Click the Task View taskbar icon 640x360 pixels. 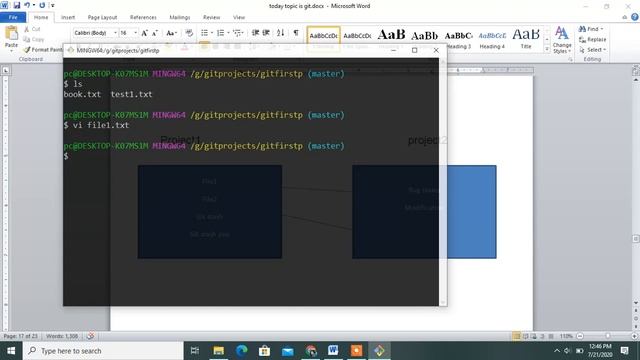195,351
